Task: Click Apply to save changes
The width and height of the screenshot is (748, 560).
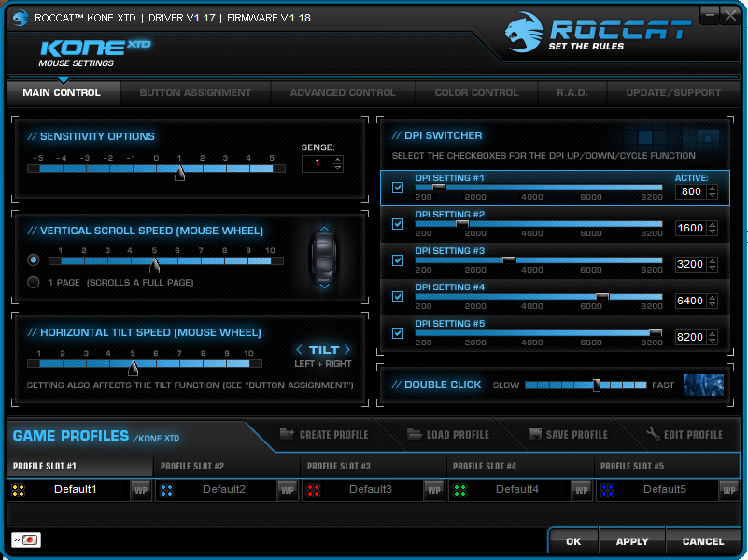Action: pos(632,542)
